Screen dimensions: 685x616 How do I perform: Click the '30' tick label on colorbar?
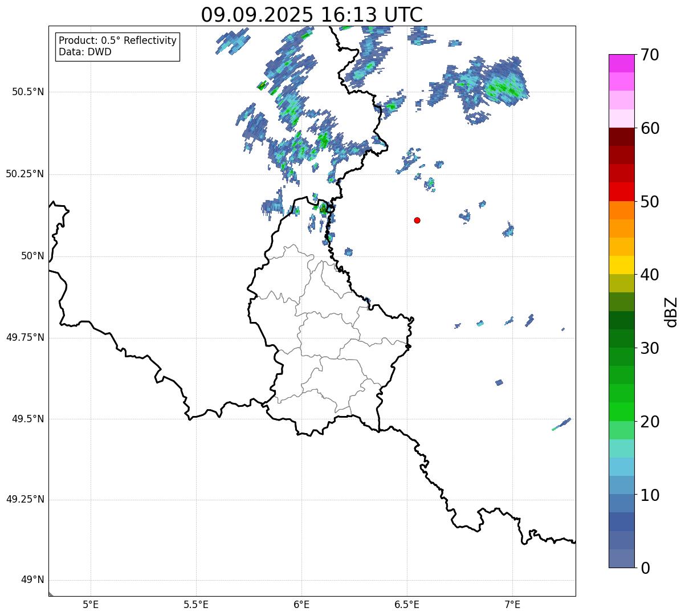(649, 348)
